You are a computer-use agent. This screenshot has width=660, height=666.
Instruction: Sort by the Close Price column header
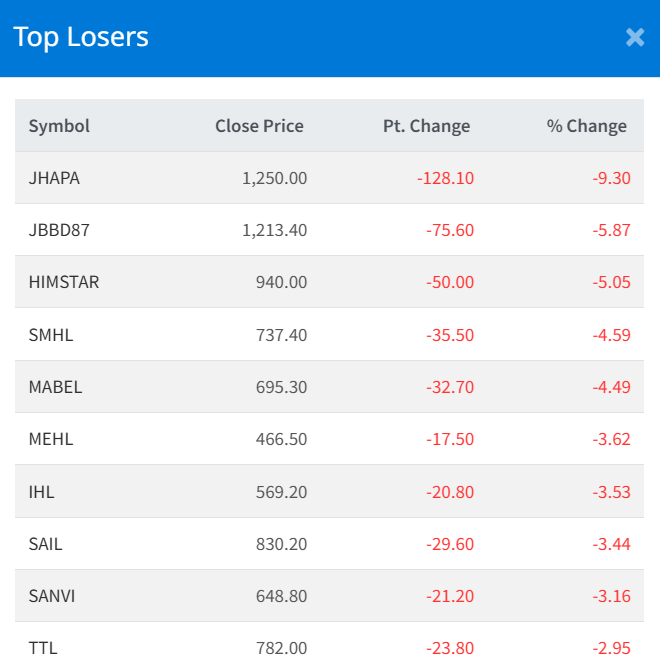point(259,126)
